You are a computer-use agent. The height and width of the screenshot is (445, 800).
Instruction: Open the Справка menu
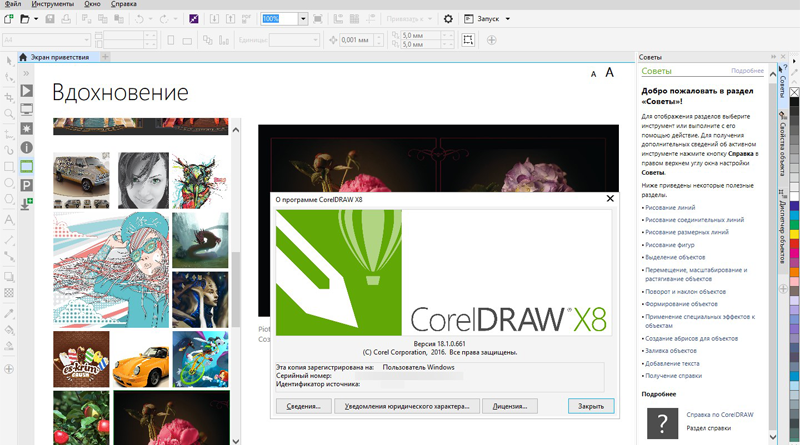coord(123,4)
